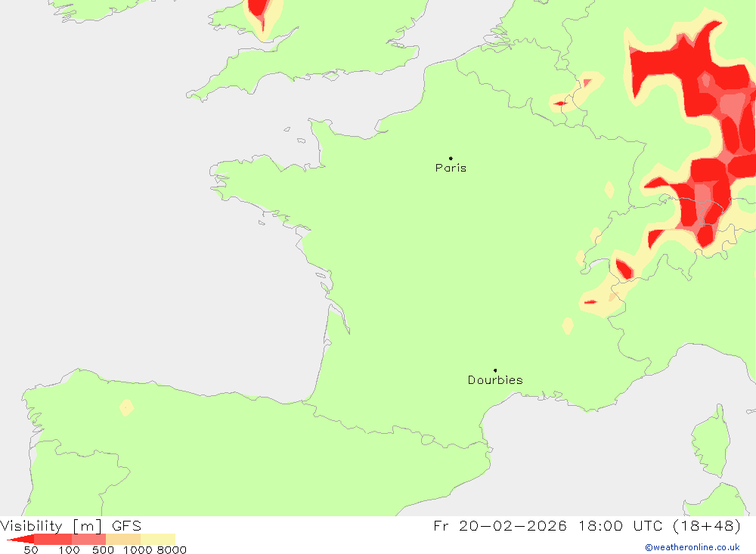Open the weatheronline.co.uk copyright link

[x=692, y=547]
